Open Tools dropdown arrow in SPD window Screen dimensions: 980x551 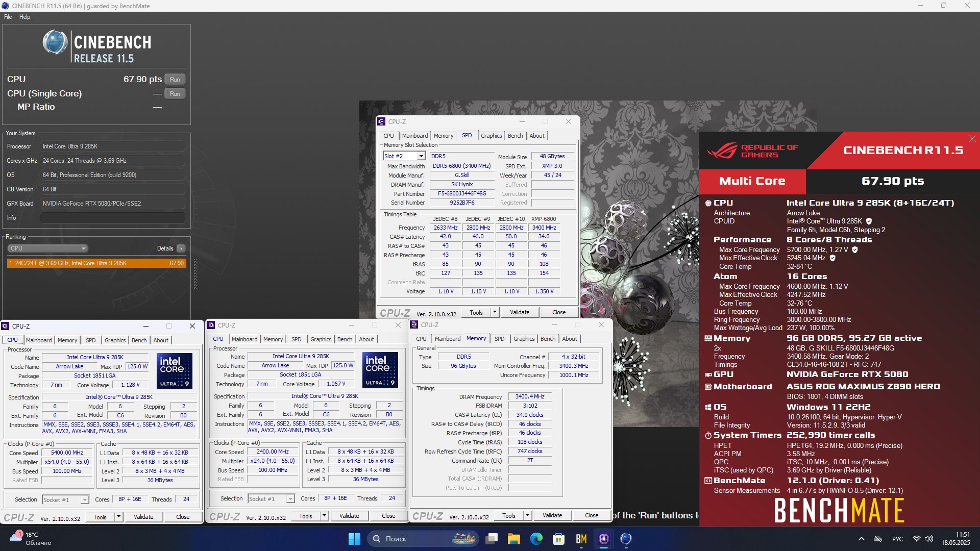click(x=494, y=312)
